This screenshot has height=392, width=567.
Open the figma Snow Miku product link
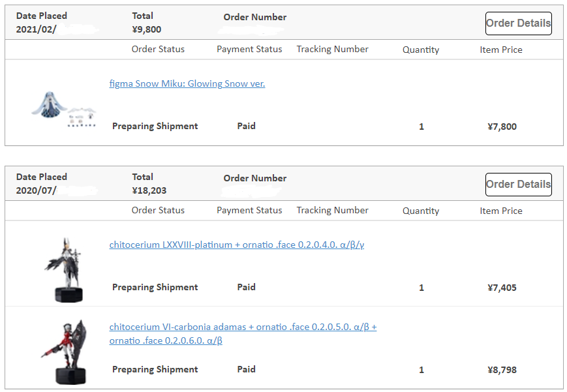pyautogui.click(x=187, y=83)
